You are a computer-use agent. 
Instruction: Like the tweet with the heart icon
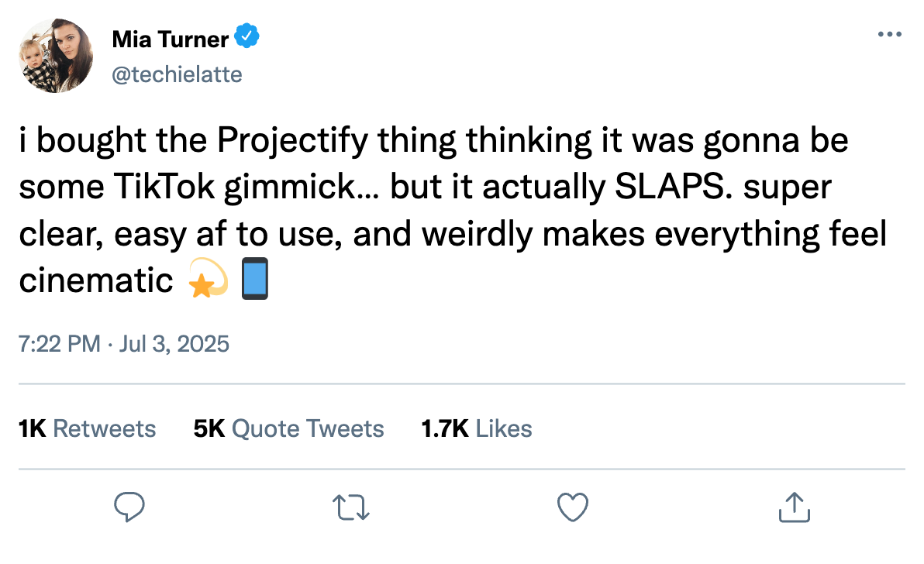click(573, 507)
